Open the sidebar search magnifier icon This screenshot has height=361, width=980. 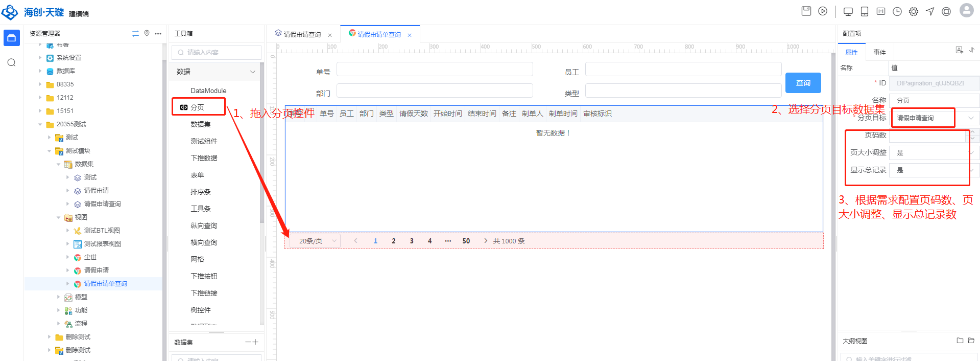pyautogui.click(x=11, y=62)
